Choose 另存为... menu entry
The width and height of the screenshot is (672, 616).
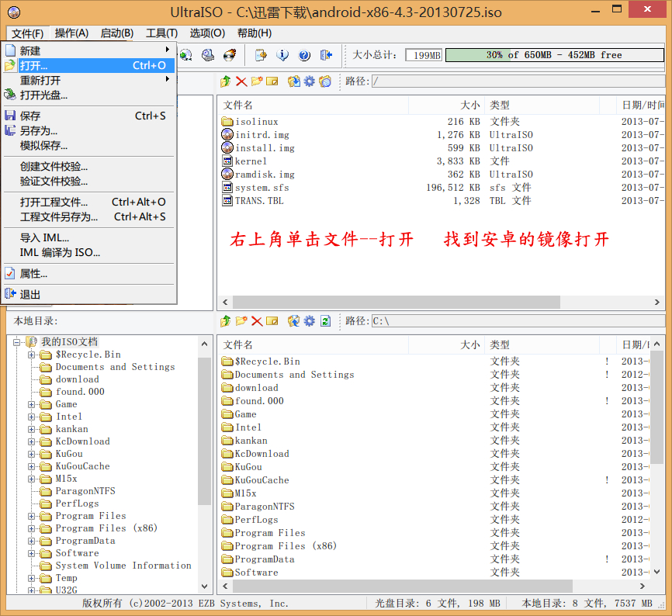89,130
